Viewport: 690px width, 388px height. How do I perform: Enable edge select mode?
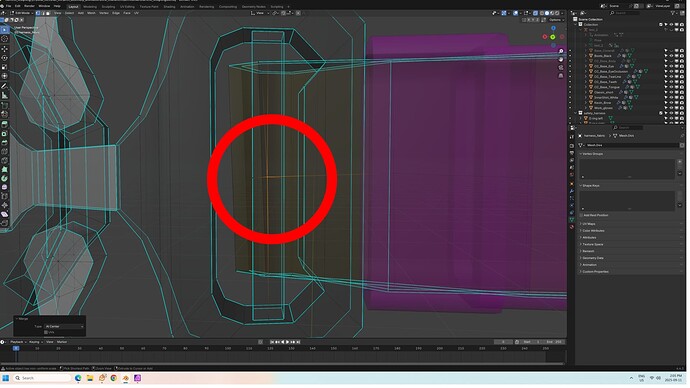43,13
